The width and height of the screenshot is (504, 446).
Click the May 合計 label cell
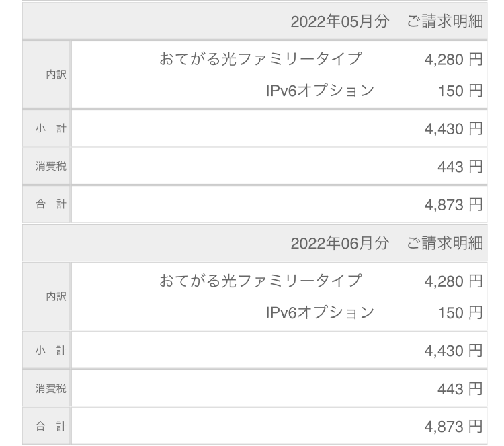coord(46,205)
